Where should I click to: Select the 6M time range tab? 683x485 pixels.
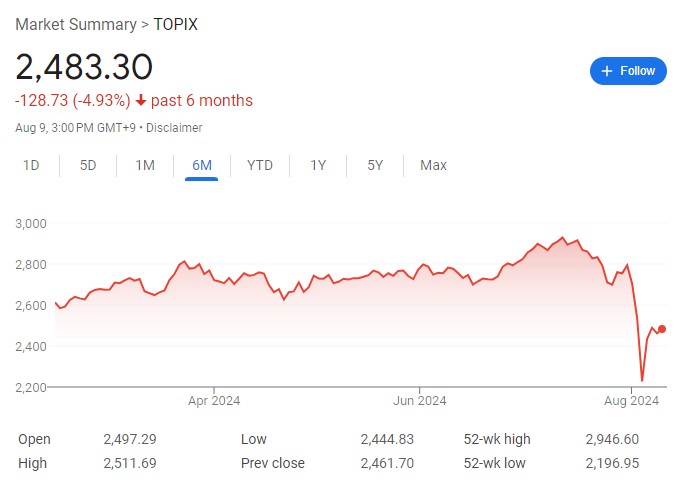coord(201,165)
